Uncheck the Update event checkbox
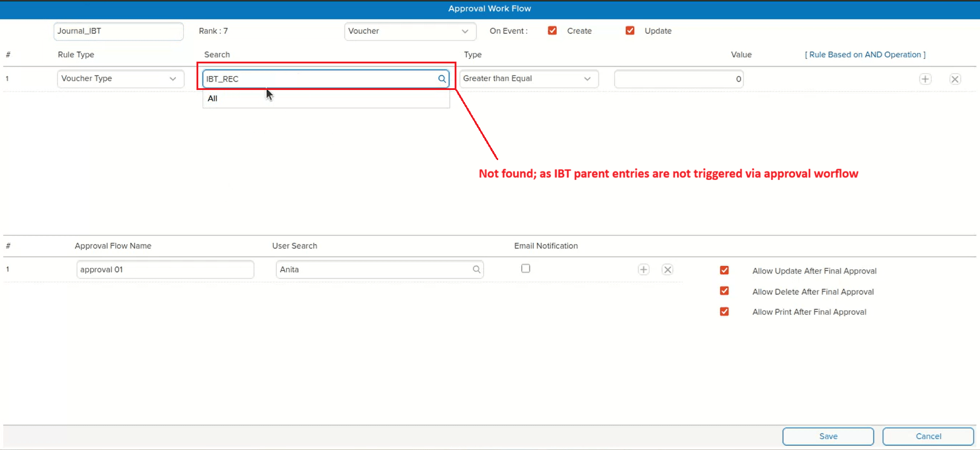The image size is (980, 450). pyautogui.click(x=630, y=31)
